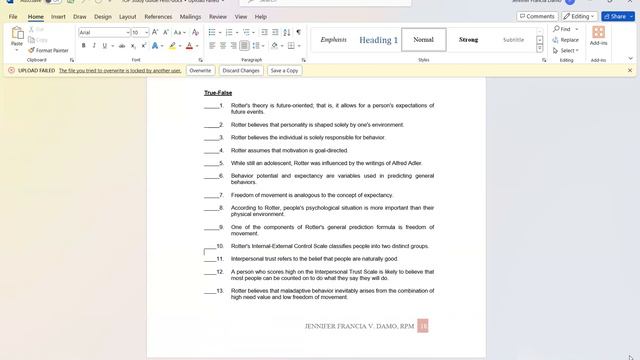Switch to the Insert tab
This screenshot has height=360, width=640.
pos(58,17)
